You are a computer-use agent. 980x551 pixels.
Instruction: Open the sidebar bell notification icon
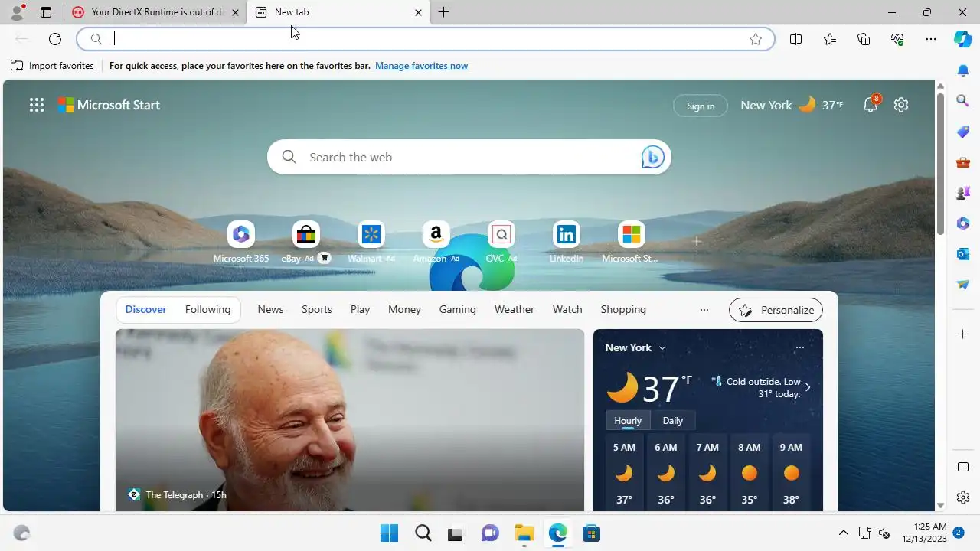(x=963, y=70)
